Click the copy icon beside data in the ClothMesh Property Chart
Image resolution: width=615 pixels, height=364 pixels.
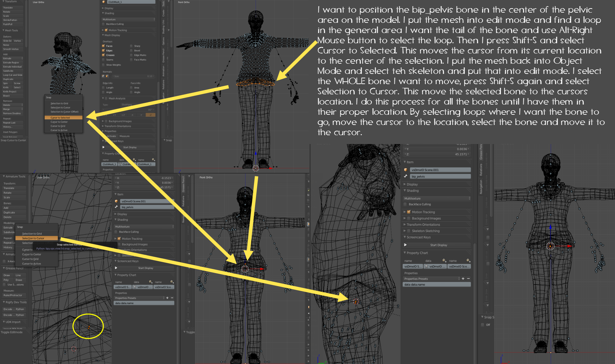click(134, 160)
